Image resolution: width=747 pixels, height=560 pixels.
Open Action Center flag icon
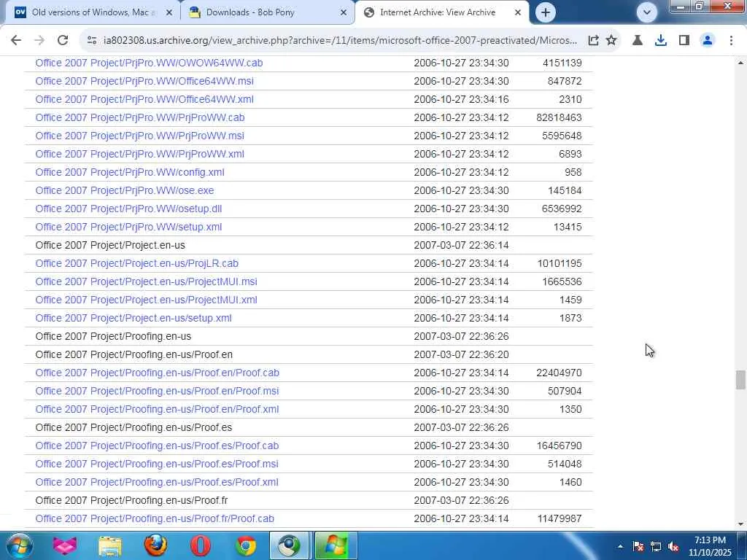pyautogui.click(x=638, y=547)
